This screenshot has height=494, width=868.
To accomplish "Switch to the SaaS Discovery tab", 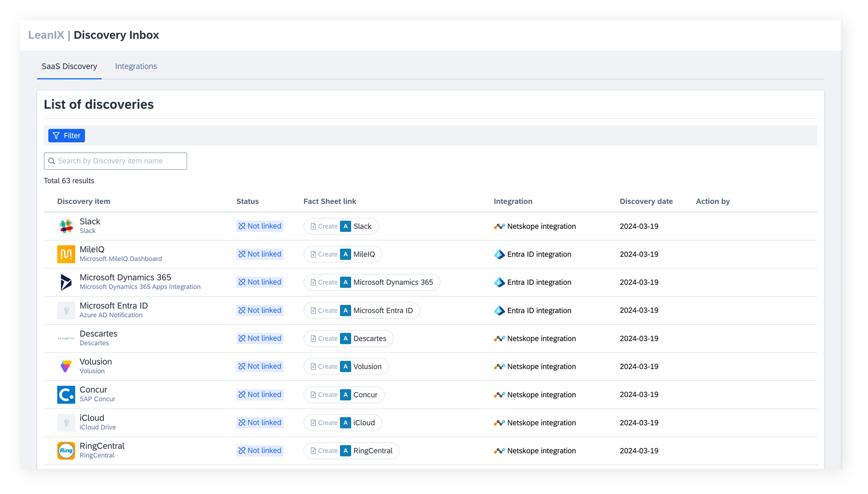I will [69, 66].
